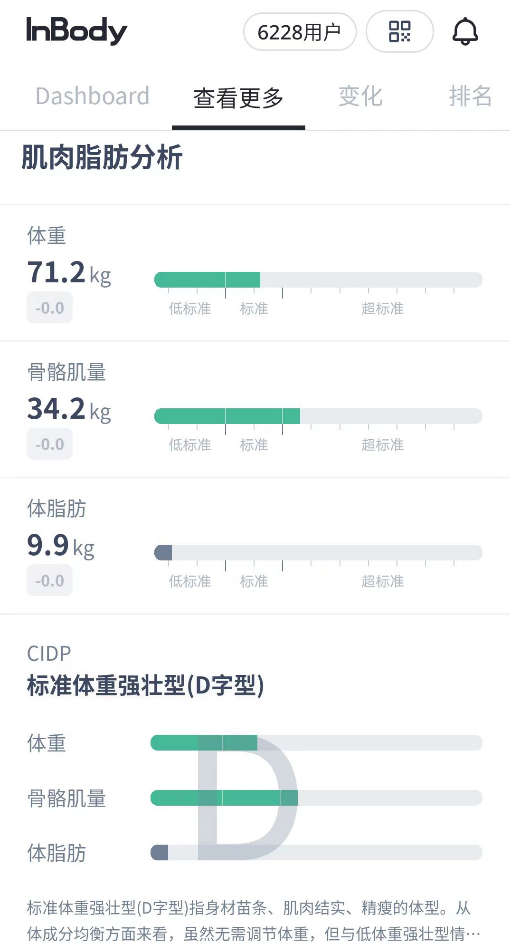Tap the -0.0 change badge under 34.2 kg

click(x=49, y=444)
